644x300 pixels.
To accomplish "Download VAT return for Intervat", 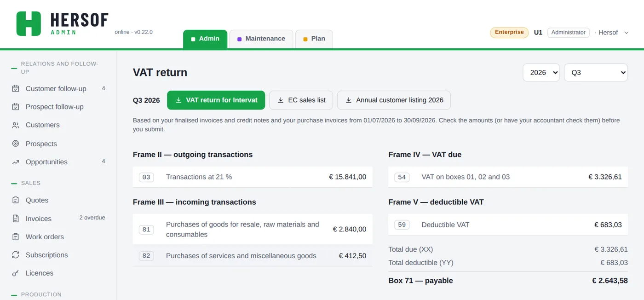I will (216, 100).
